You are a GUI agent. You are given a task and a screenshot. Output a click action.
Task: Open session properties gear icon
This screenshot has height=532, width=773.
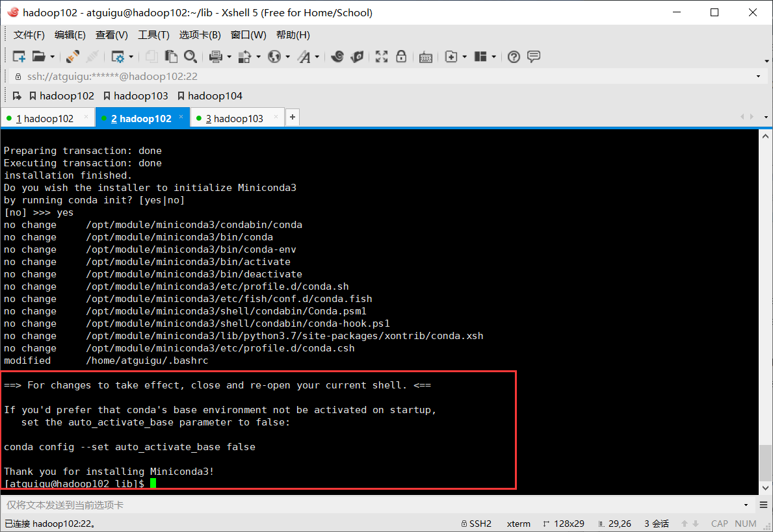coord(118,57)
